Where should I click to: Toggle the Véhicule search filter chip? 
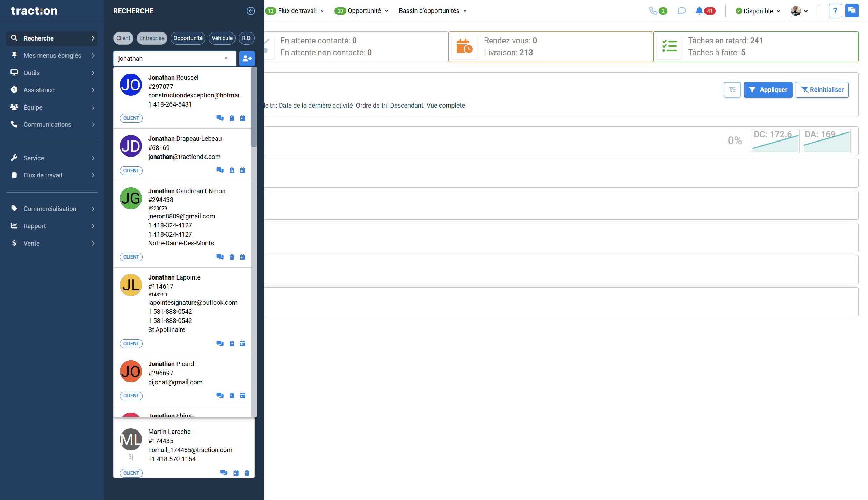[x=222, y=38]
